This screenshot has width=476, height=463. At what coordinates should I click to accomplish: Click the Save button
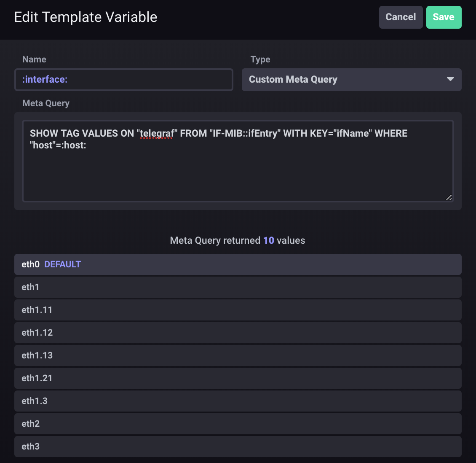click(x=444, y=17)
